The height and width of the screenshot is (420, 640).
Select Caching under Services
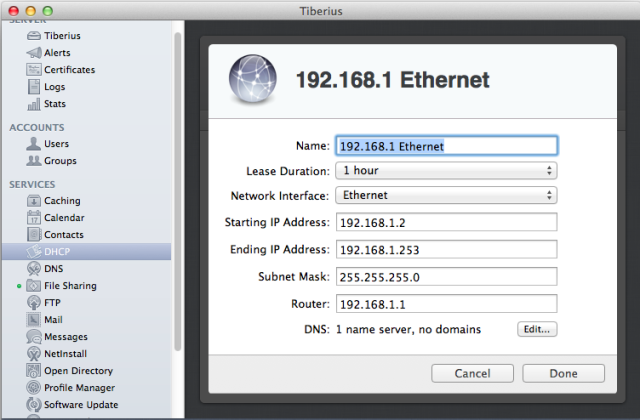(62, 201)
